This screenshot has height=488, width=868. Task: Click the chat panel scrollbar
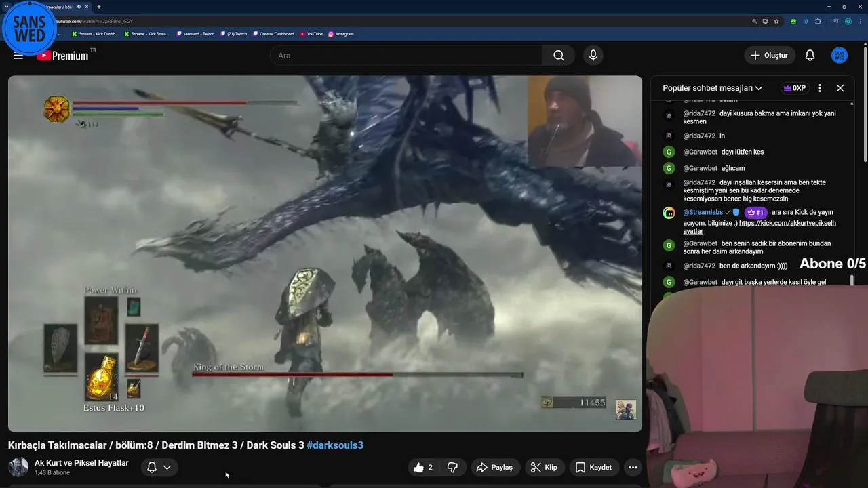point(852,281)
